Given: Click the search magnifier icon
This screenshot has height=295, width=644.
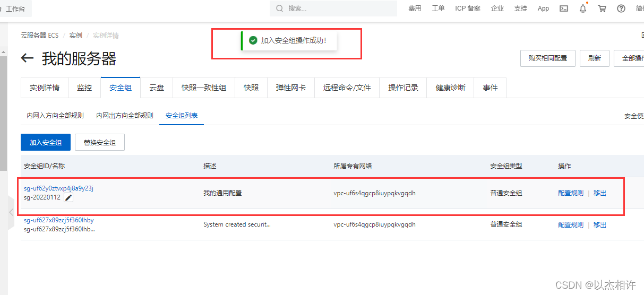Looking at the screenshot, I should coord(279,8).
